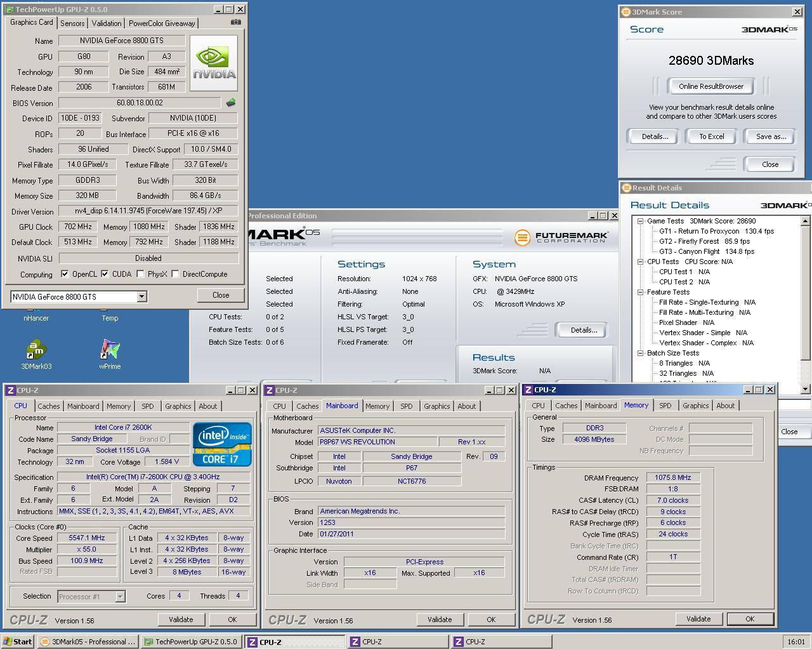Click the taskbar clock showing 16:01
The width and height of the screenshot is (812, 650).
pos(796,642)
